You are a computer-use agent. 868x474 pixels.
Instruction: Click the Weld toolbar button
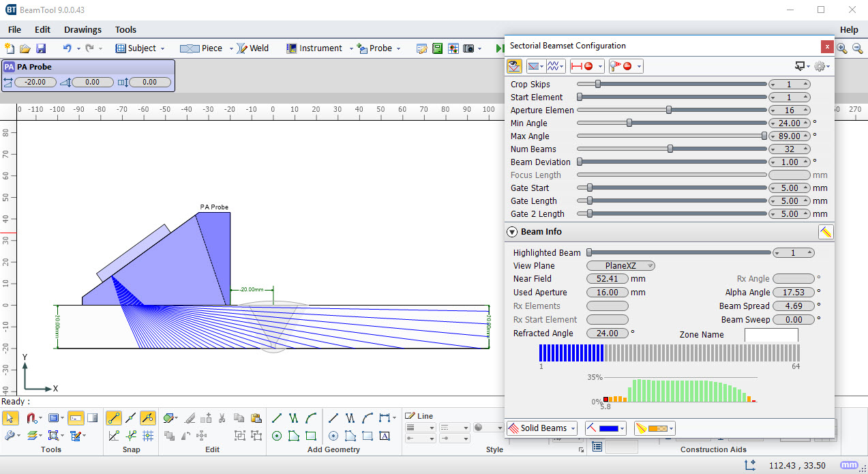tap(252, 48)
